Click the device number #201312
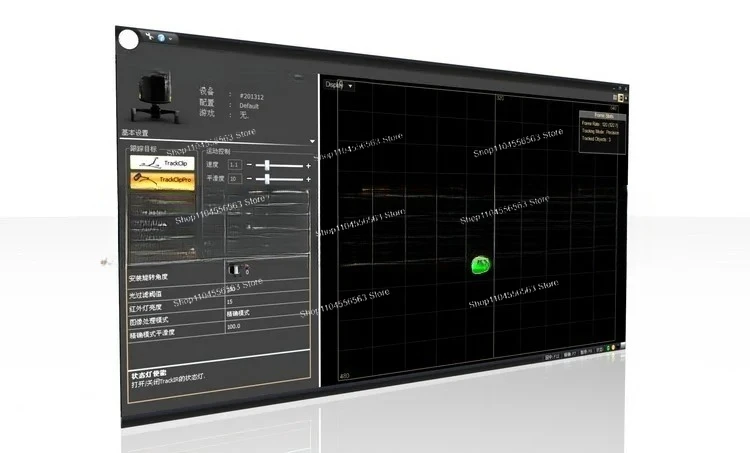Image resolution: width=750 pixels, height=453 pixels. tap(252, 97)
